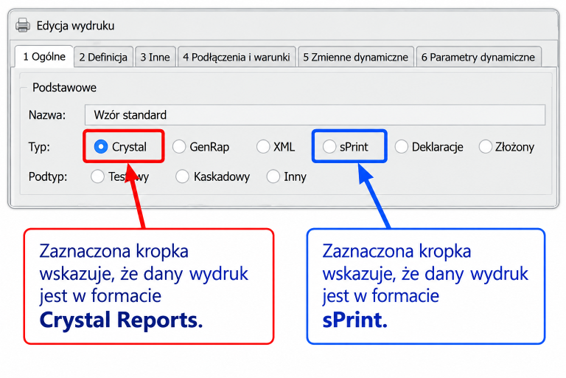This screenshot has height=378, width=566.
Task: Choose the XML type radio button
Action: (x=263, y=147)
